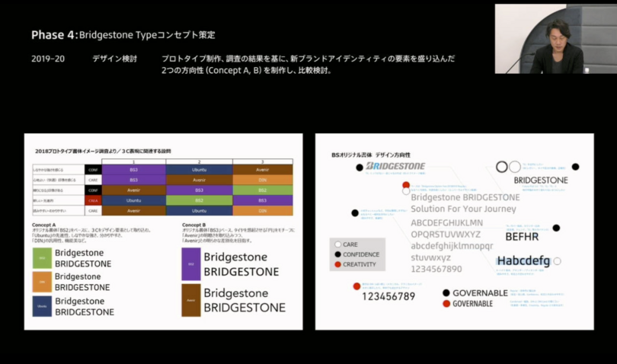
Task: Click the Bridgestone sample beside the brown swatch
Action: click(245, 300)
